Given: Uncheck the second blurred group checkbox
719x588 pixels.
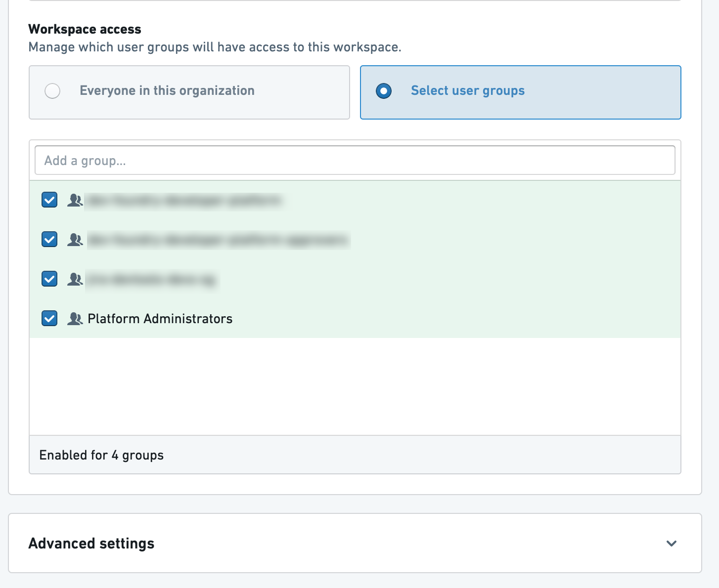Looking at the screenshot, I should 49,240.
